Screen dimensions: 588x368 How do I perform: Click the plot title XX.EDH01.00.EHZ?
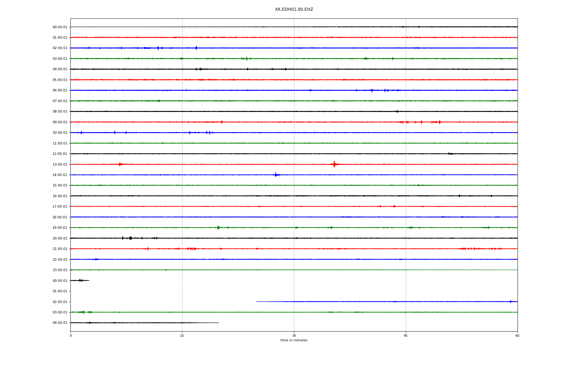pyautogui.click(x=294, y=10)
